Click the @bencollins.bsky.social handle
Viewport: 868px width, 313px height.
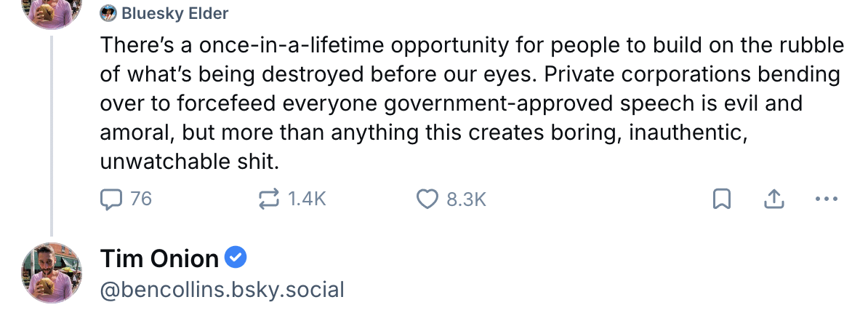pyautogui.click(x=222, y=290)
